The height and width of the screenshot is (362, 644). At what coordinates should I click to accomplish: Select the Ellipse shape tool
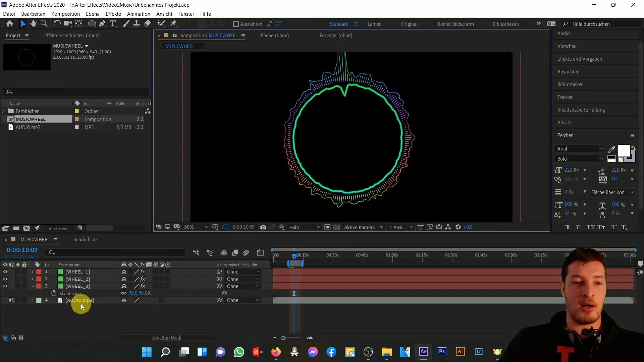(92, 24)
